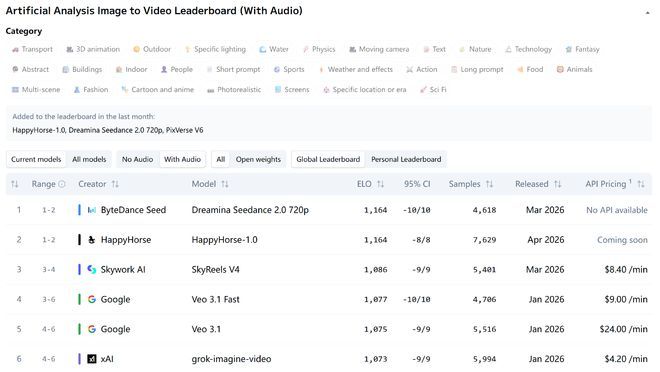Select the No Audio tab

click(137, 159)
